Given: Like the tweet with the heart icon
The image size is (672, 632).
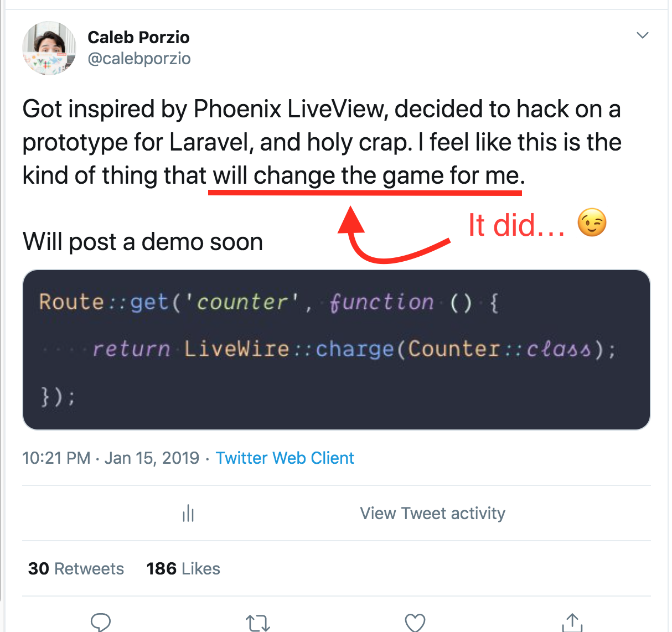Looking at the screenshot, I should coord(415,622).
